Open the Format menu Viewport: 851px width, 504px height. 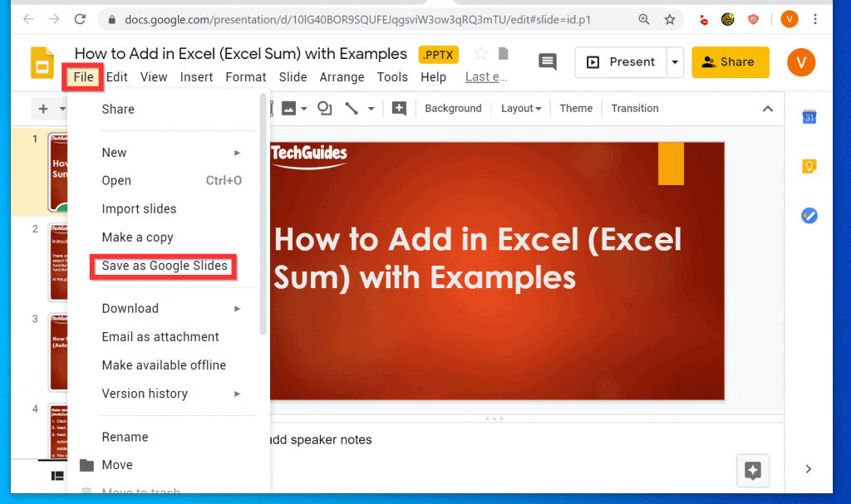pos(246,77)
